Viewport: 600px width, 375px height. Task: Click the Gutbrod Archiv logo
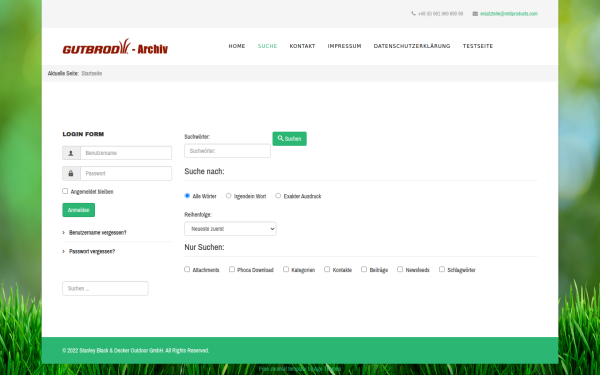[115, 47]
